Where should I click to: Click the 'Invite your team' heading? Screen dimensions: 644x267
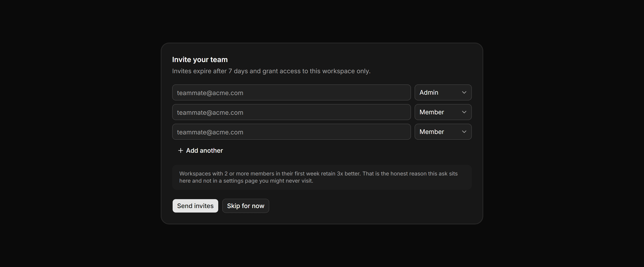click(x=200, y=60)
